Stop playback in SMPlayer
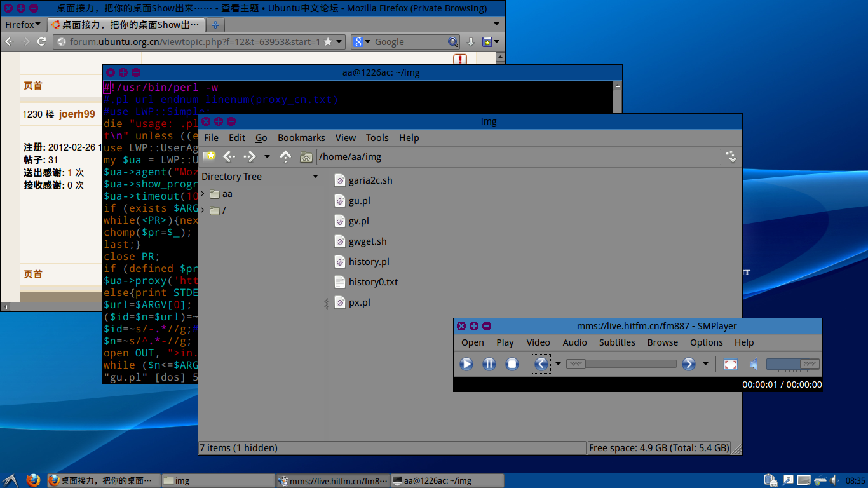The width and height of the screenshot is (868, 488). [x=512, y=364]
